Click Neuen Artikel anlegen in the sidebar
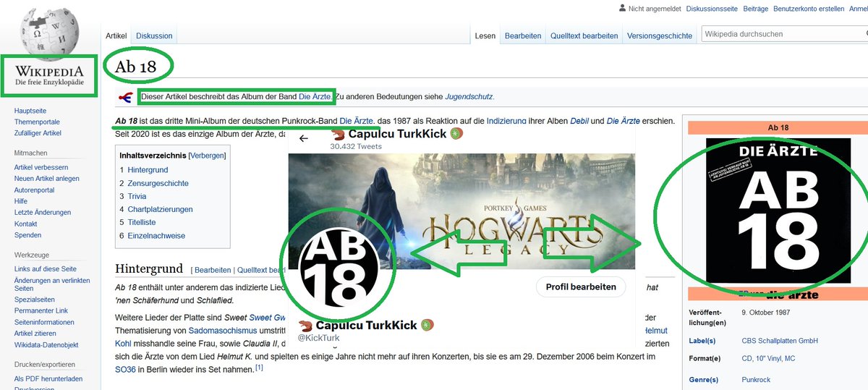 coord(47,179)
